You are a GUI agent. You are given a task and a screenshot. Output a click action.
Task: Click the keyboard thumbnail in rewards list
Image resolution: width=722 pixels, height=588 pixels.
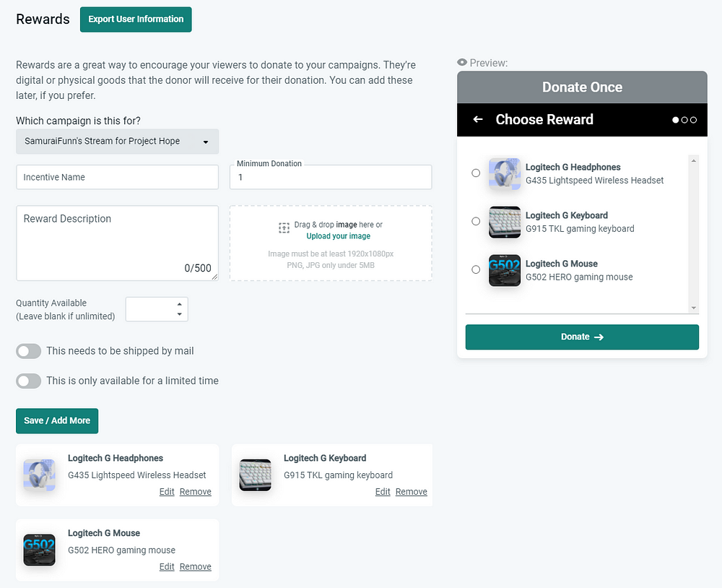click(256, 475)
